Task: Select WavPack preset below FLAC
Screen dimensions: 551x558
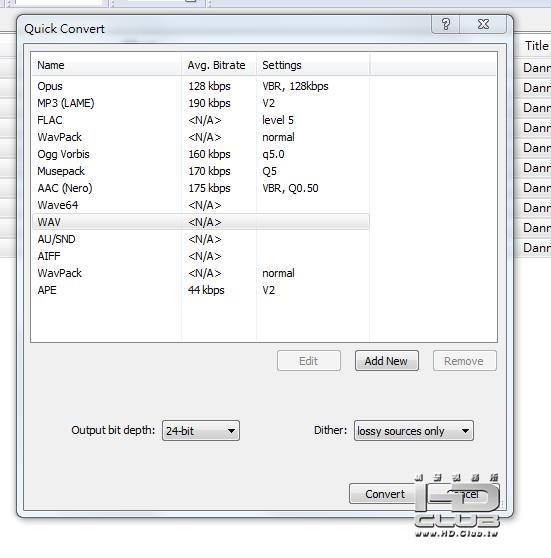Action: 201,137
